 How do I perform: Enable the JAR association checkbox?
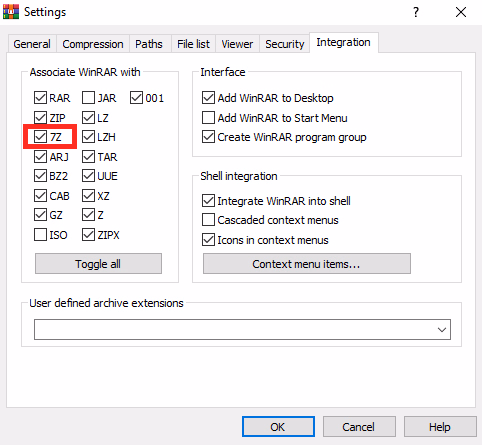click(88, 98)
